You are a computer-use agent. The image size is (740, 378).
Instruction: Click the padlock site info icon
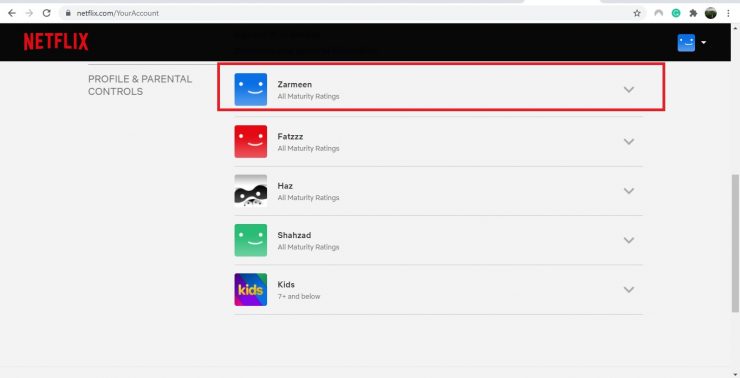[68, 13]
